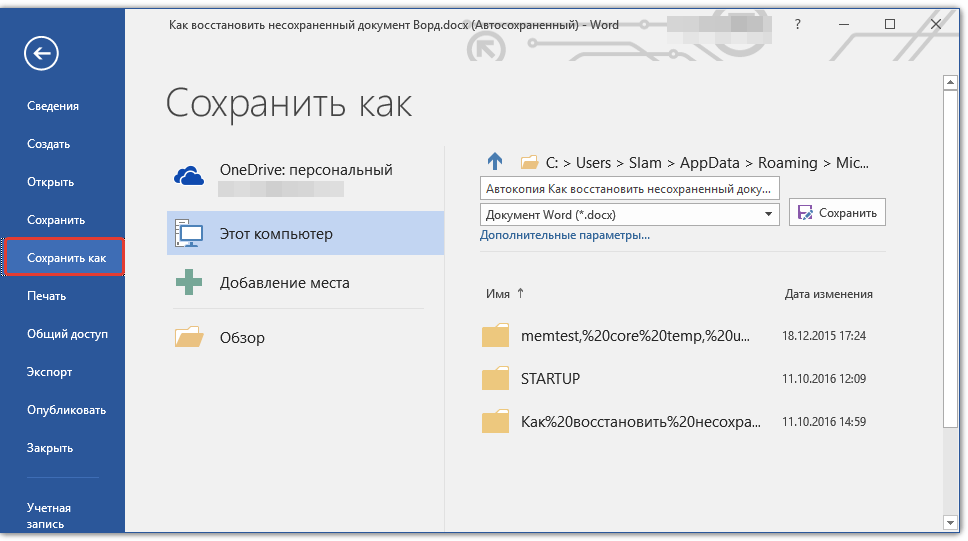Image resolution: width=968 pixels, height=541 pixels.
Task: Go to Экспорт section
Action: [x=49, y=372]
